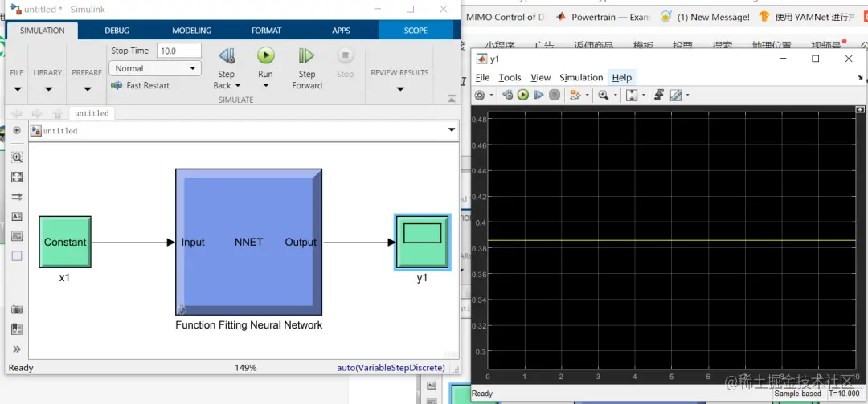Click the scope Configuration Properties gear icon
The height and width of the screenshot is (404, 868).
click(x=479, y=96)
